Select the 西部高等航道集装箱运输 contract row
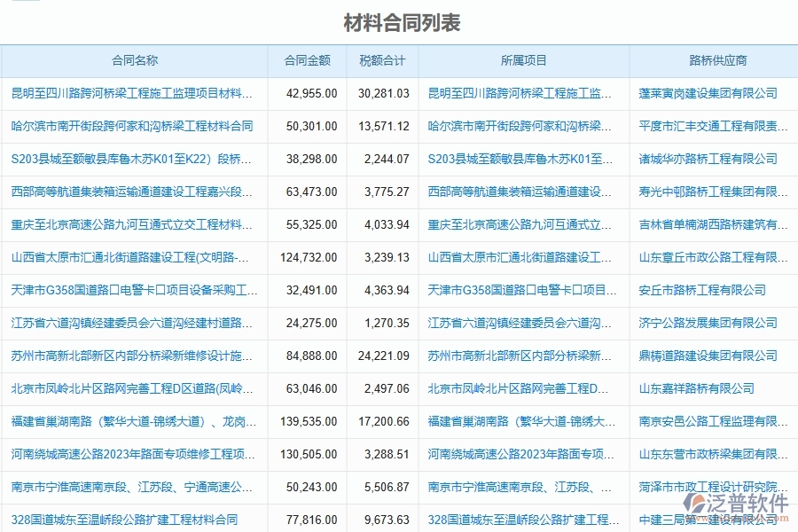The image size is (798, 532). pyautogui.click(x=135, y=191)
